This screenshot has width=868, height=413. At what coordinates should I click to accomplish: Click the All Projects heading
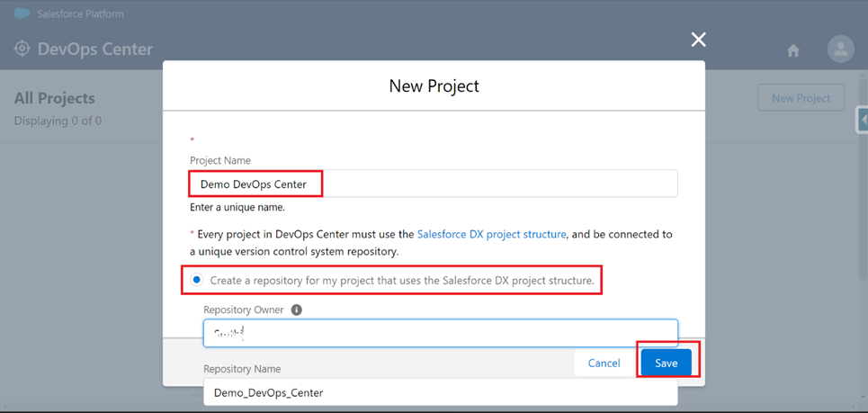click(x=54, y=99)
